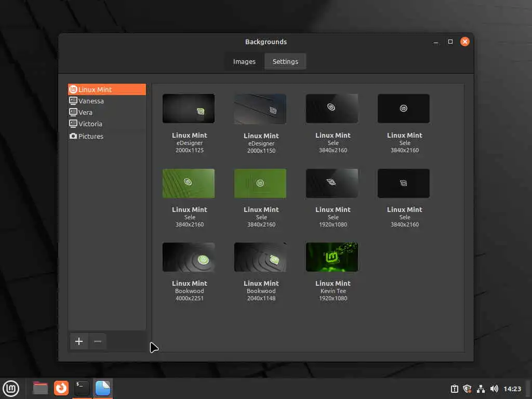Viewport: 532px width, 399px height.
Task: Launch Firefox from the panel
Action: tap(61, 389)
